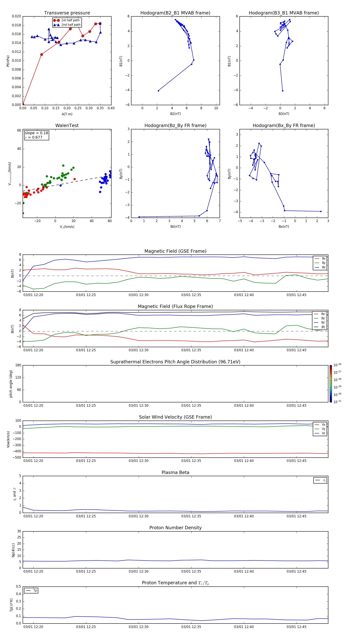Click the 'WalenTest' plot title
This screenshot has height=644, width=351.
tap(67, 125)
